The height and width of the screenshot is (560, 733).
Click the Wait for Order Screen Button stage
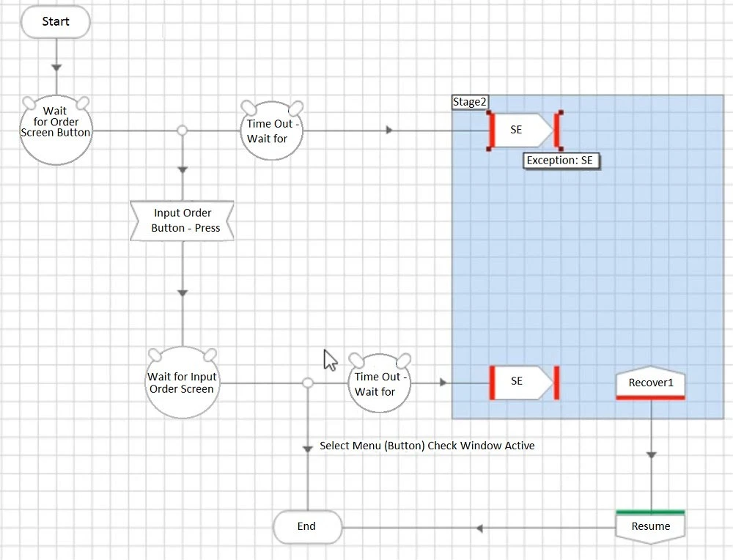(x=56, y=130)
